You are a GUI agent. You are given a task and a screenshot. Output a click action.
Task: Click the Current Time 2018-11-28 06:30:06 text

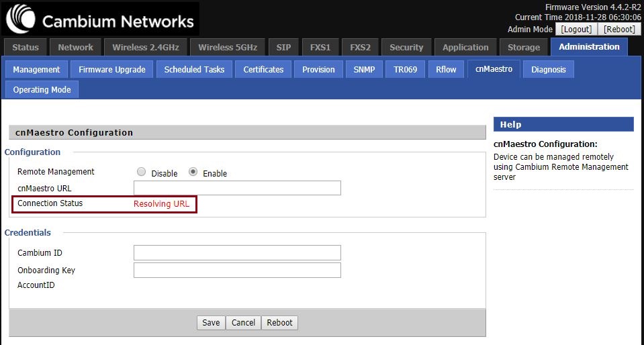(x=578, y=17)
